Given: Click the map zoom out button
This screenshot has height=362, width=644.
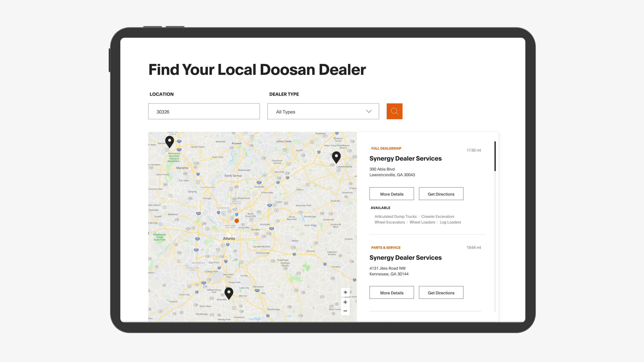Looking at the screenshot, I should (x=345, y=311).
